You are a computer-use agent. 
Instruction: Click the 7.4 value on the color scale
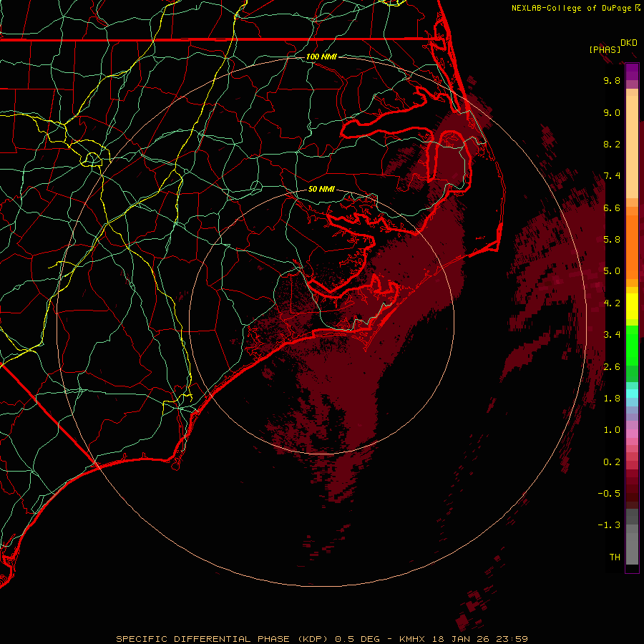click(612, 176)
